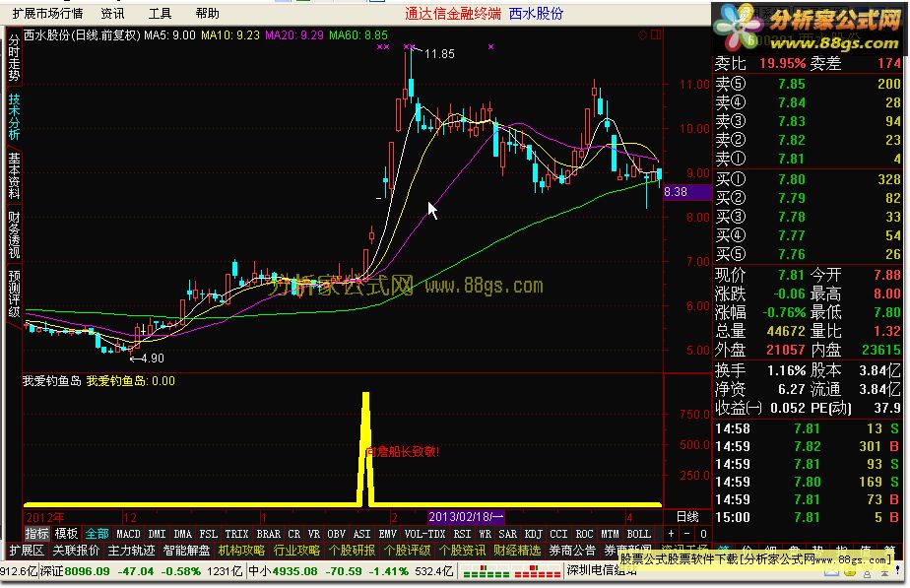The height and width of the screenshot is (588, 910).
Task: Open the 个股研报 tab
Action: (352, 551)
